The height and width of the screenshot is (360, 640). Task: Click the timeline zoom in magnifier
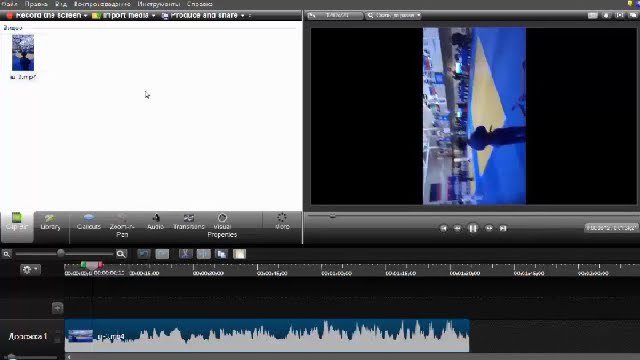point(121,254)
